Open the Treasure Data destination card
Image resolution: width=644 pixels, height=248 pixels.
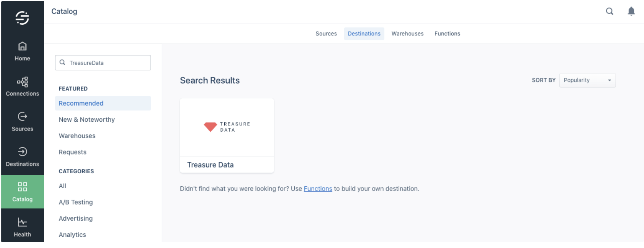[227, 135]
